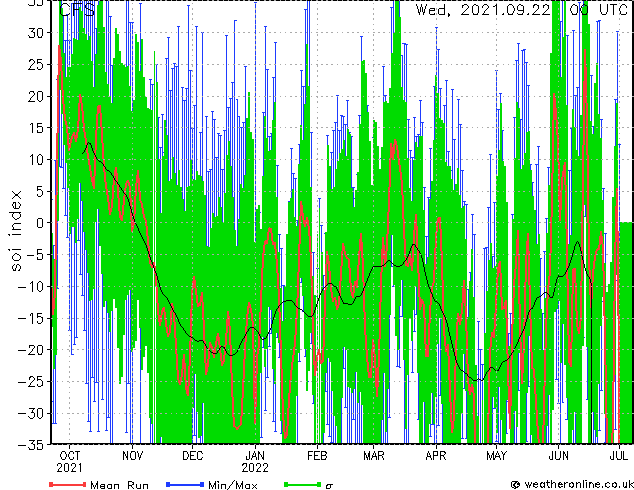Click the -30 y-axis value

click(32, 413)
